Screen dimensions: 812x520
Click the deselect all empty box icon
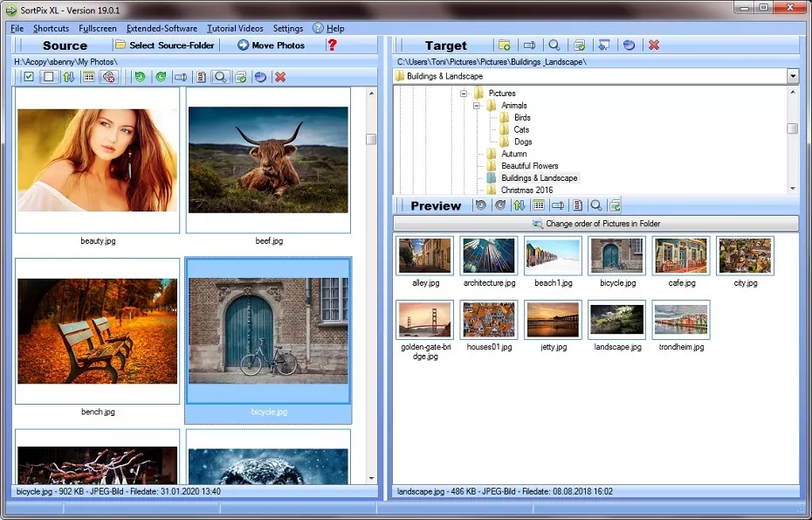[49, 77]
